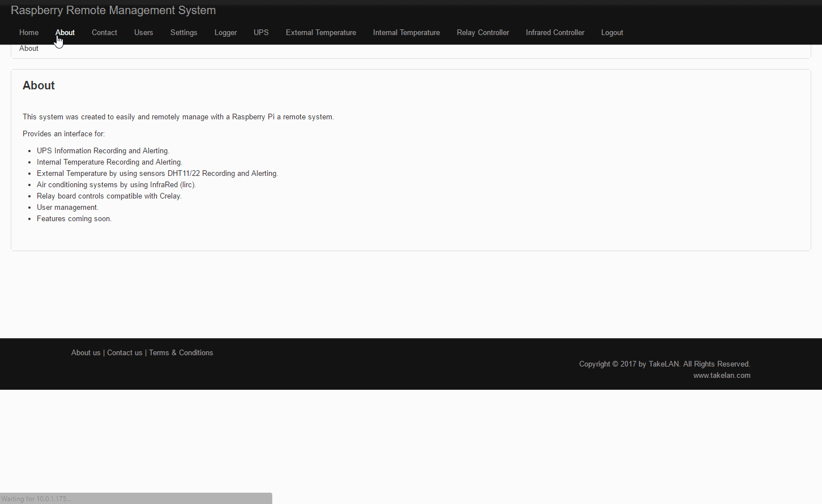This screenshot has width=822, height=504.
Task: Visit www.takelan.com link in footer
Action: (722, 375)
